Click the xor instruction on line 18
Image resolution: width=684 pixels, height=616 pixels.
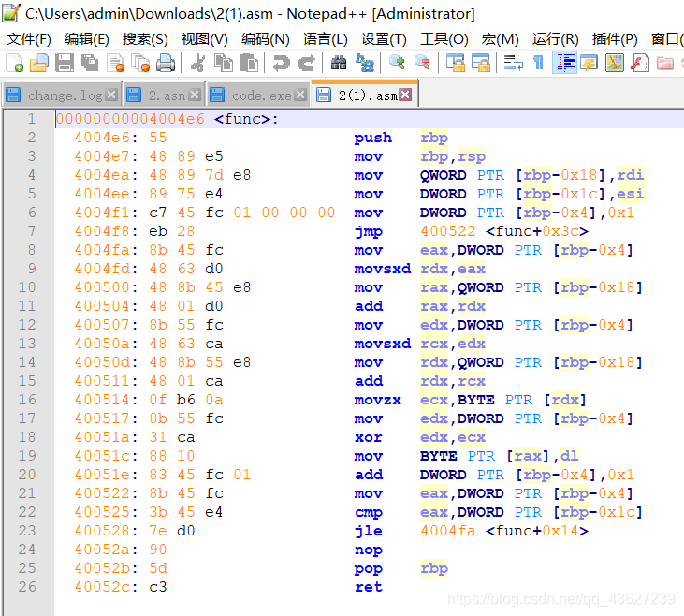pyautogui.click(x=369, y=437)
